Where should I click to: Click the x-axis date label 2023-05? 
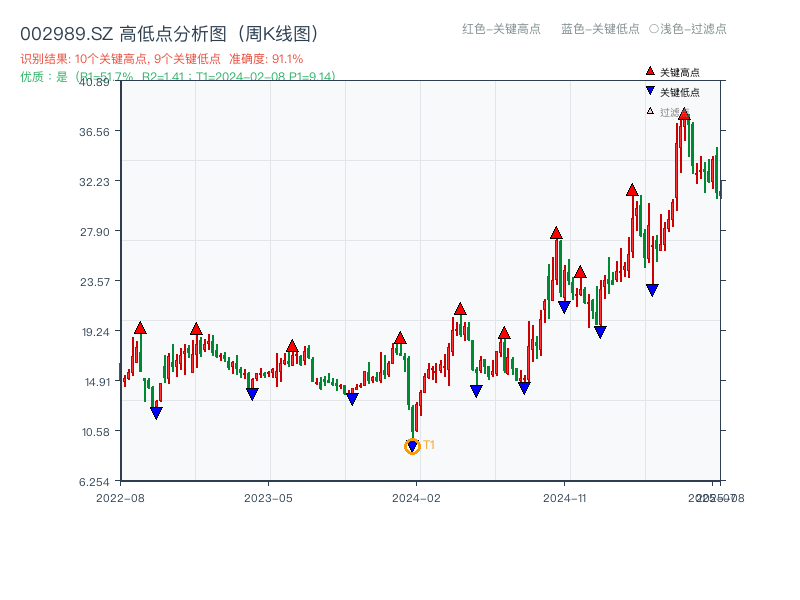(268, 498)
